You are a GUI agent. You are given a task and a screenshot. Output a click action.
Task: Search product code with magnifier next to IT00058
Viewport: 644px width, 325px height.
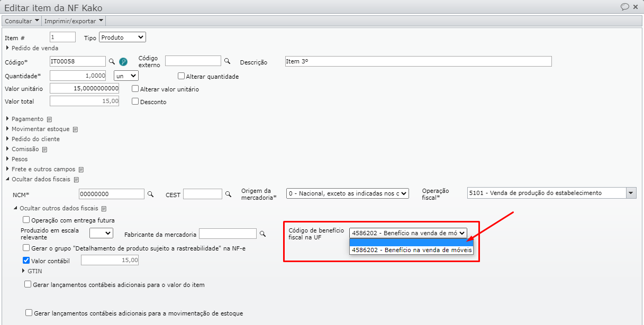[x=112, y=61]
